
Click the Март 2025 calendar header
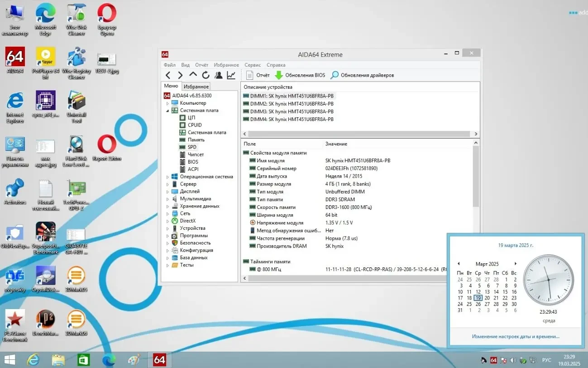[487, 264]
